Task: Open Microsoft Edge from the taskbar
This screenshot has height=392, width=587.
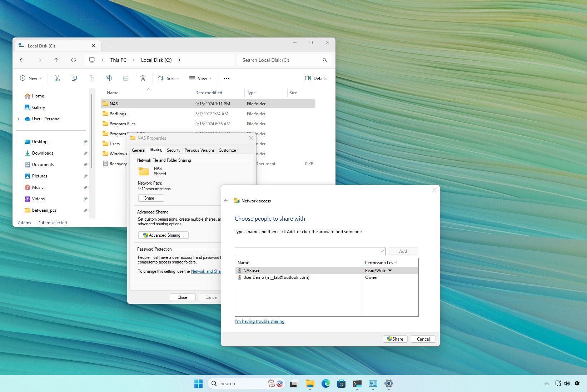Action: 325,383
